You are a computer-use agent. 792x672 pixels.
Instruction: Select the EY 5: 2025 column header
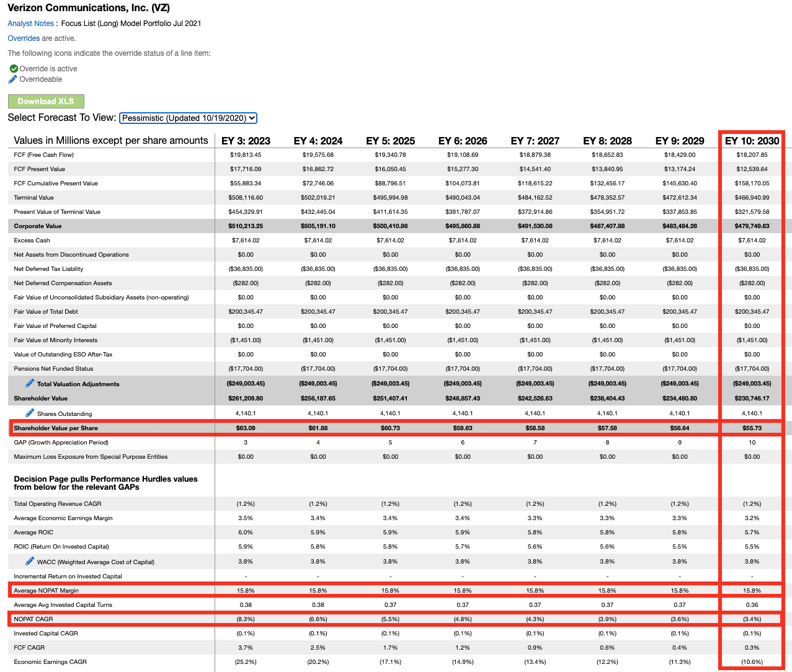(x=390, y=141)
